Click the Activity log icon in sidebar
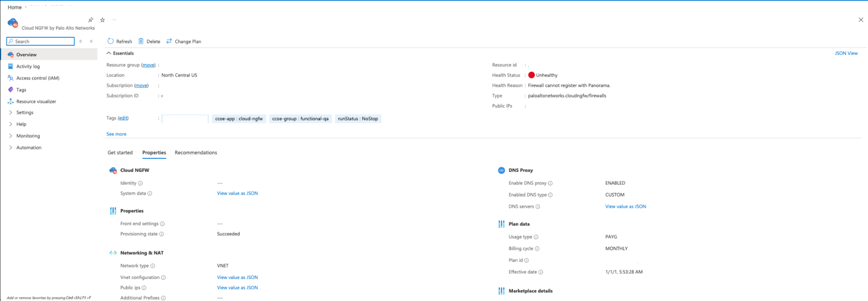 click(x=11, y=66)
